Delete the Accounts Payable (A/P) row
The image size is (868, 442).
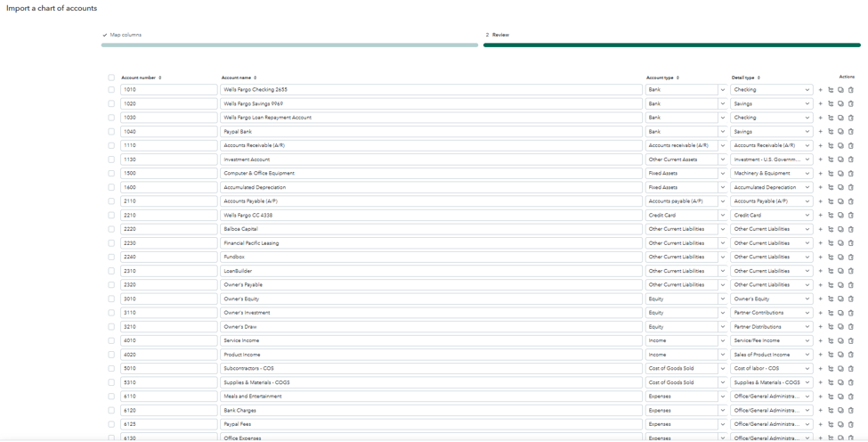pos(851,201)
